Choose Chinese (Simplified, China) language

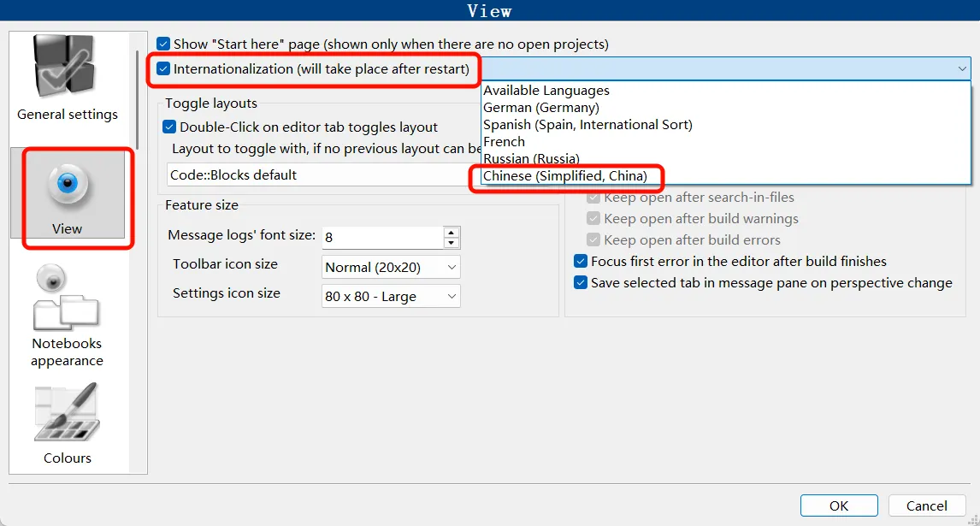[x=565, y=176]
